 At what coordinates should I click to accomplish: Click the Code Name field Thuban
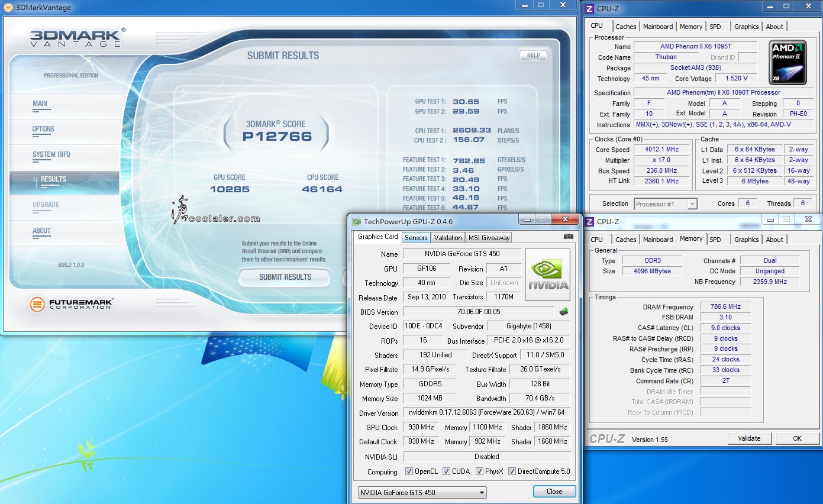(666, 57)
